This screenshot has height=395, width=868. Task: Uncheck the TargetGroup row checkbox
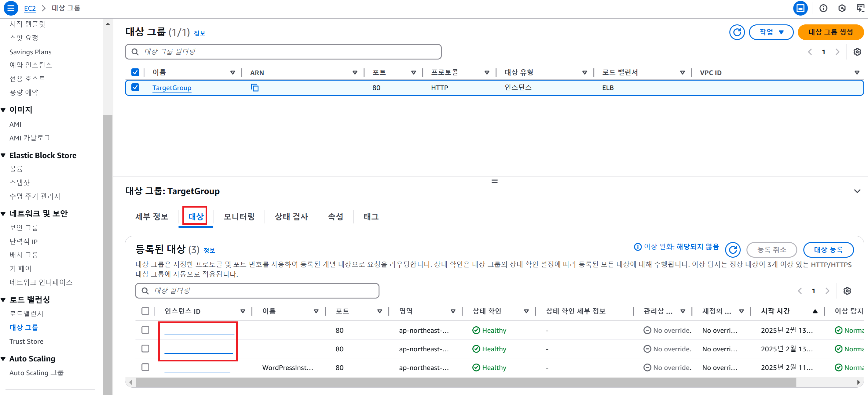[x=135, y=88]
